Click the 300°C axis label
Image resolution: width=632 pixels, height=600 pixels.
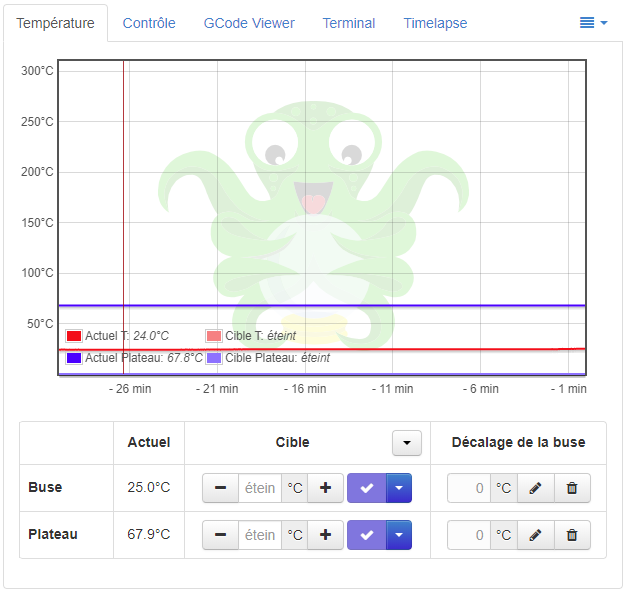coord(37,71)
